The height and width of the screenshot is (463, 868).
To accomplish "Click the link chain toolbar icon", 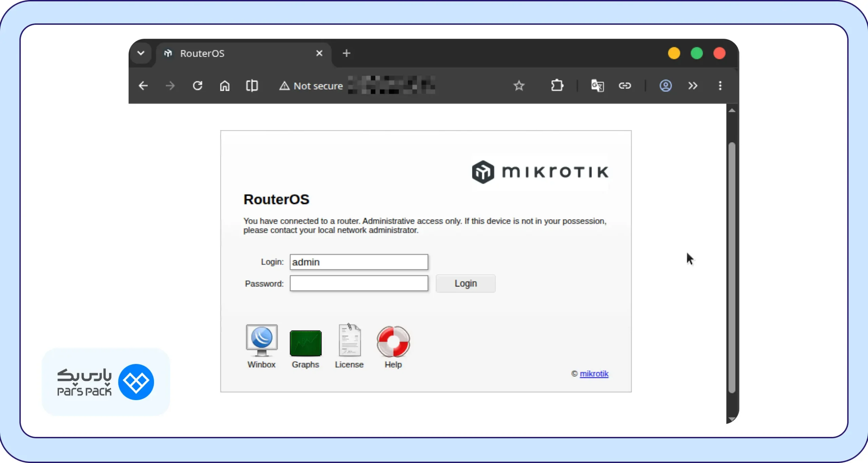I will point(625,86).
